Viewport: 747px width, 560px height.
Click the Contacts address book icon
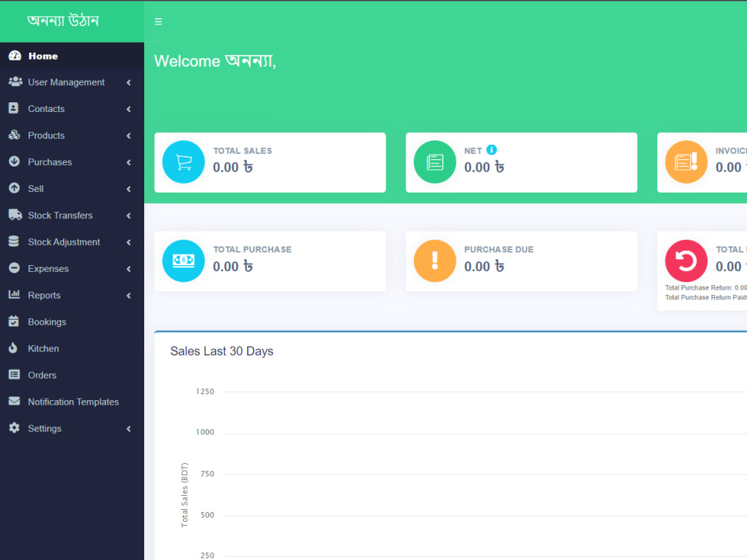tap(13, 108)
